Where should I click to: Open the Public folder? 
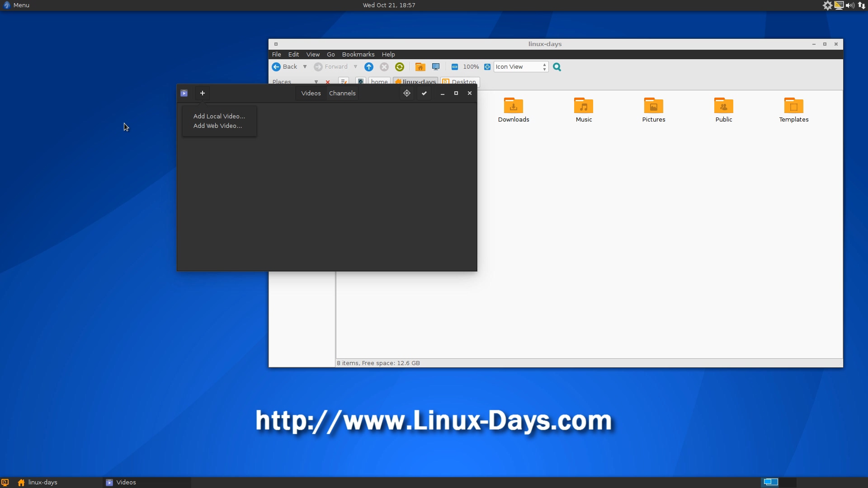click(724, 110)
